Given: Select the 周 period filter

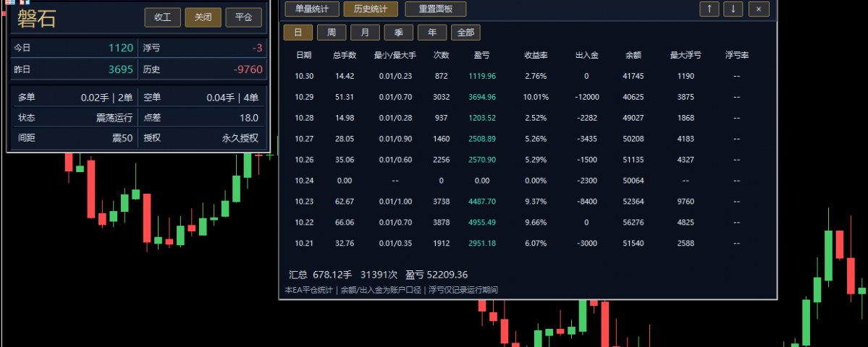Looking at the screenshot, I should tap(332, 33).
